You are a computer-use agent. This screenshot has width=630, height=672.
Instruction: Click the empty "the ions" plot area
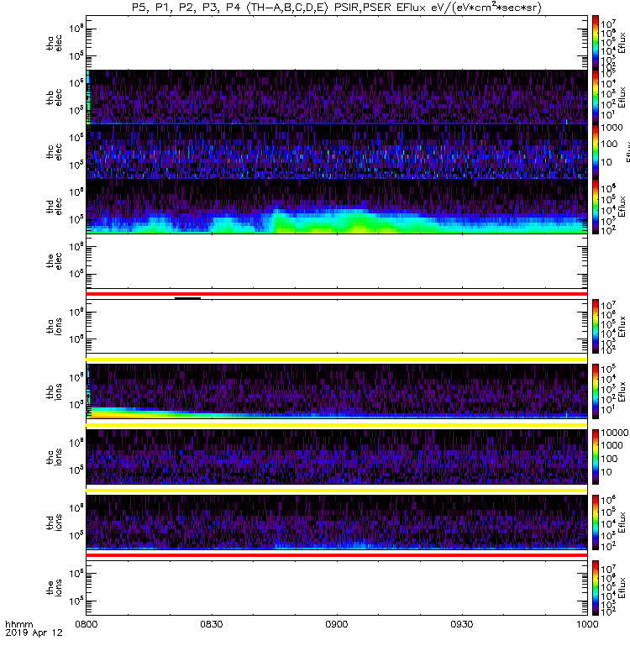click(337, 587)
